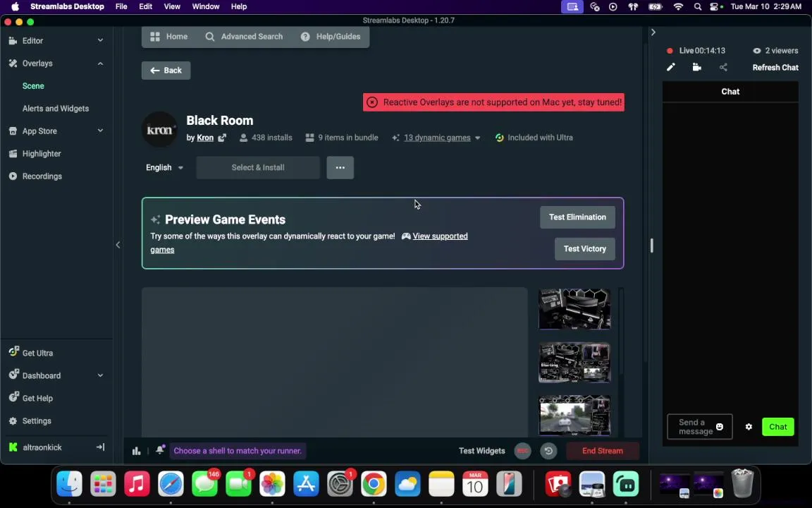This screenshot has height=508, width=812.
Task: Expand the App Store chevron
Action: 101,131
